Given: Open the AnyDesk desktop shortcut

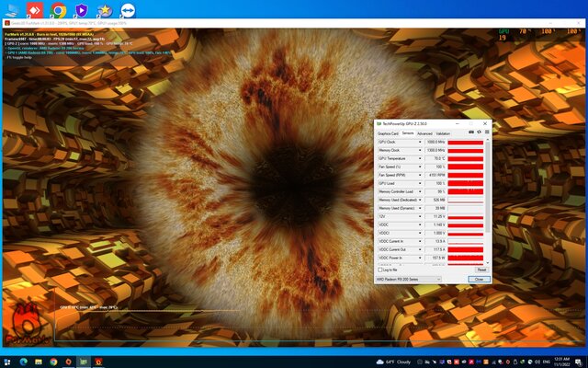Looking at the screenshot, I should pyautogui.click(x=35, y=10).
